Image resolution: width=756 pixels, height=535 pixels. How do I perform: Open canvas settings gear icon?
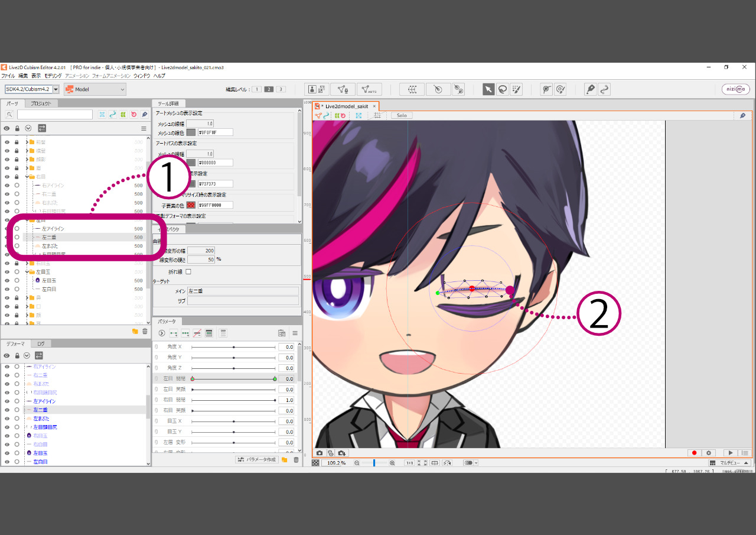point(709,453)
